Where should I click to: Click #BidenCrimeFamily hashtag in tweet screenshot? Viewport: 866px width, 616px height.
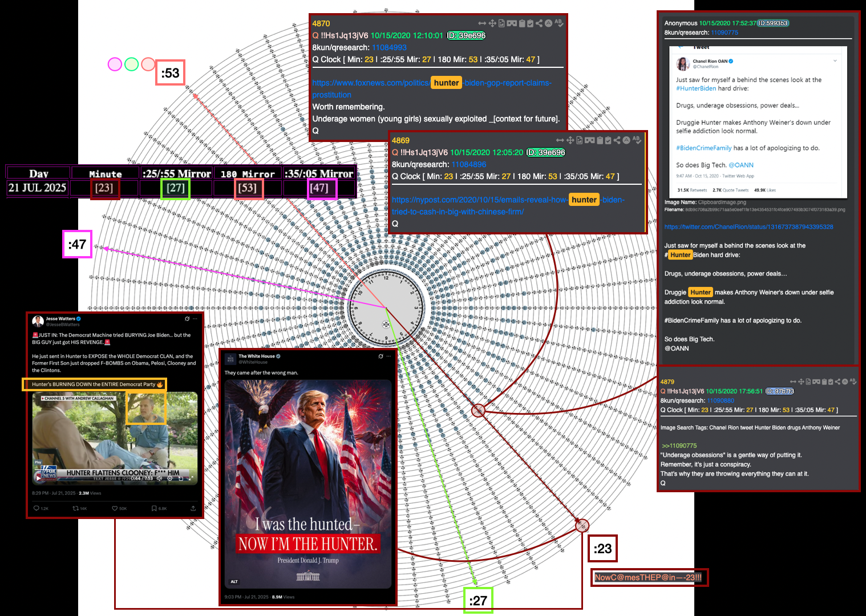[704, 148]
